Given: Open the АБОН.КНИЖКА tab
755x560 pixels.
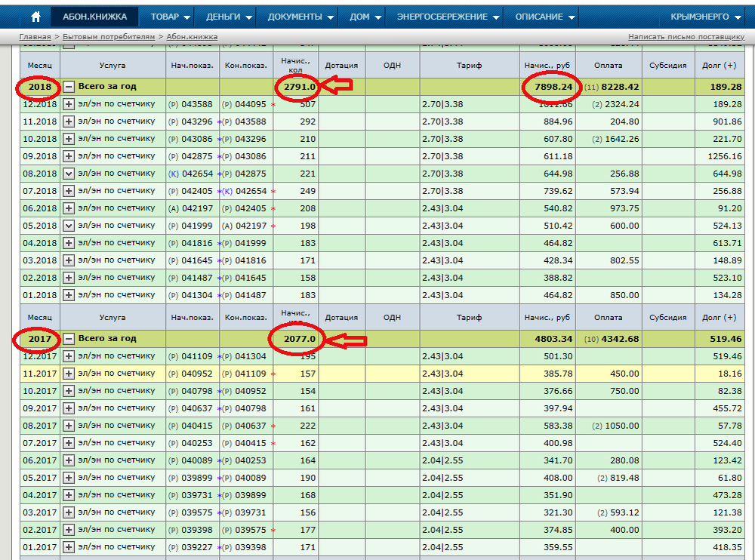Looking at the screenshot, I should pyautogui.click(x=95, y=17).
